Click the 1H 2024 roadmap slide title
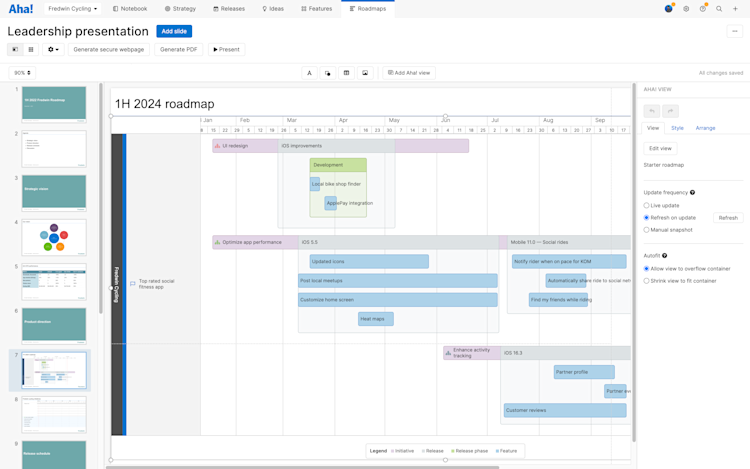750x469 pixels. tap(165, 104)
